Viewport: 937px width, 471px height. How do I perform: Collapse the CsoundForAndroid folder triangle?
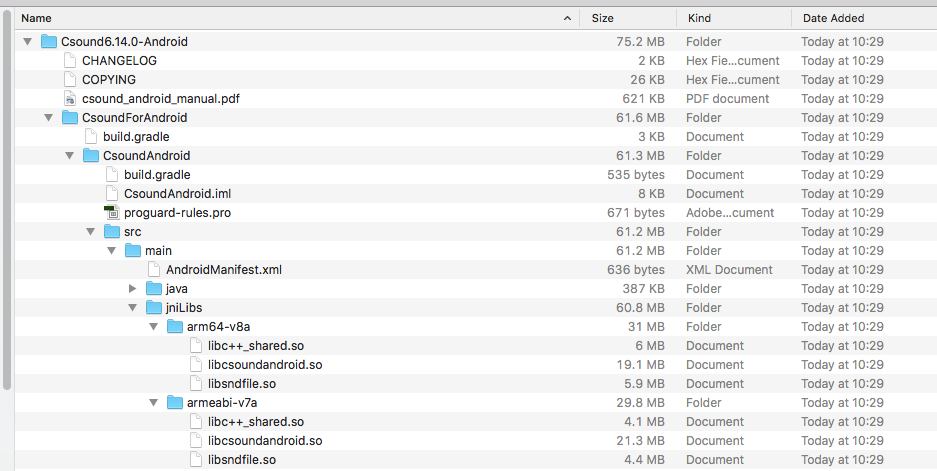(x=48, y=118)
